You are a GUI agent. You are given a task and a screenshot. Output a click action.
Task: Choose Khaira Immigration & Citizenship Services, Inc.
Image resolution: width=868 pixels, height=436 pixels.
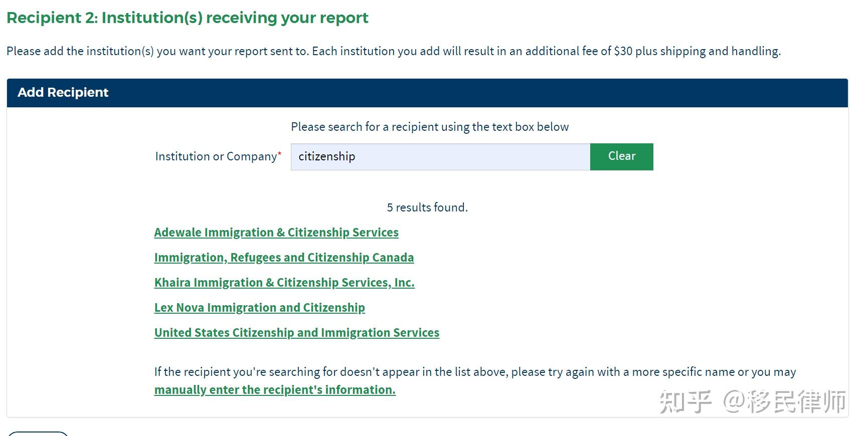point(284,283)
